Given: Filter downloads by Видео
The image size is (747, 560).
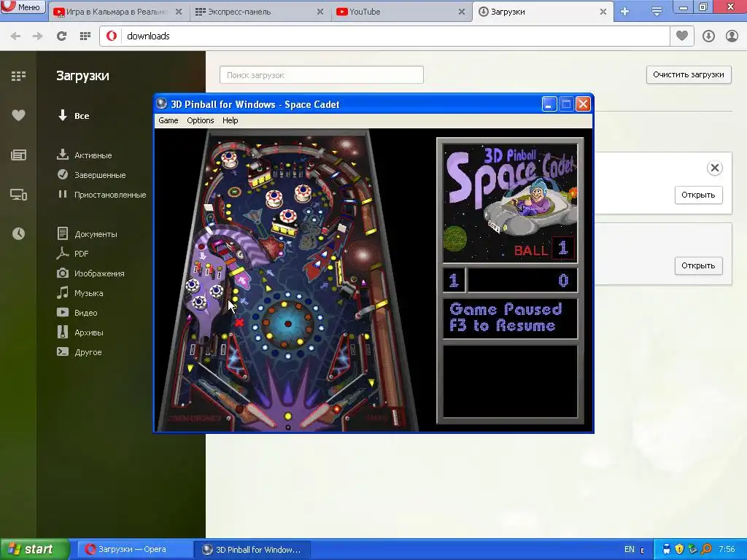Looking at the screenshot, I should pyautogui.click(x=77, y=313).
